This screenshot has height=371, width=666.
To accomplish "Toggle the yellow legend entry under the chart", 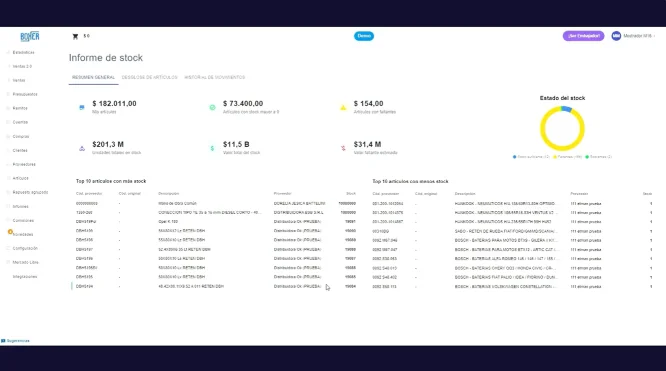I will click(567, 157).
